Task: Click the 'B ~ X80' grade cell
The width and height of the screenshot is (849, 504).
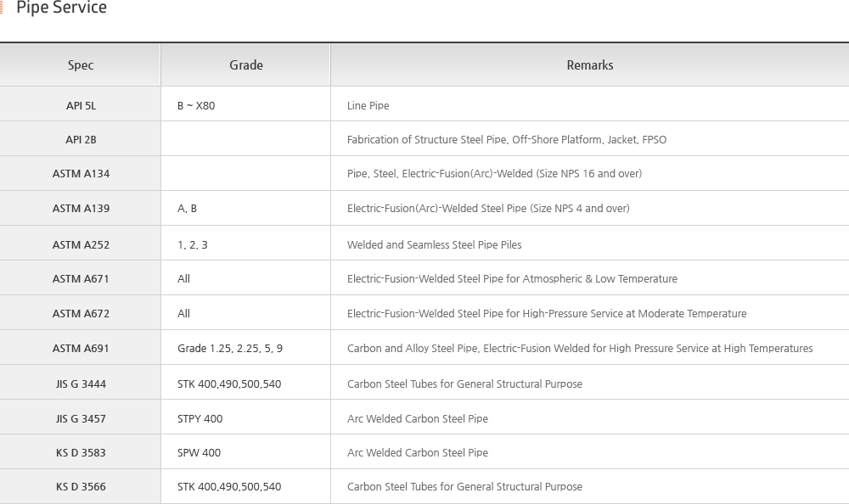Action: tap(196, 106)
